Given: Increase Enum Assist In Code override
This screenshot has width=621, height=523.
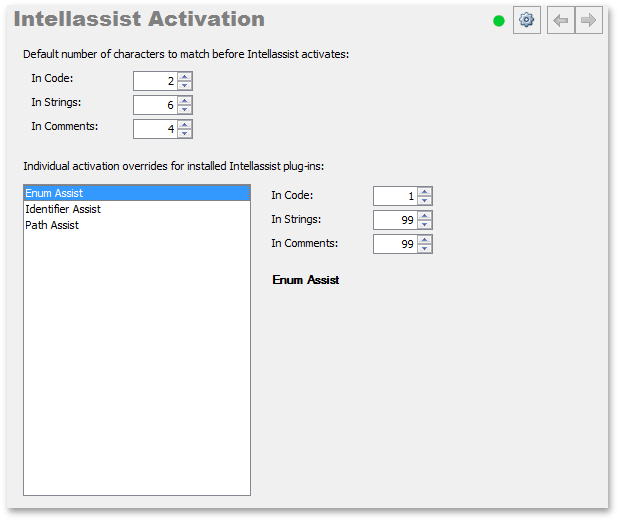Looking at the screenshot, I should [425, 192].
